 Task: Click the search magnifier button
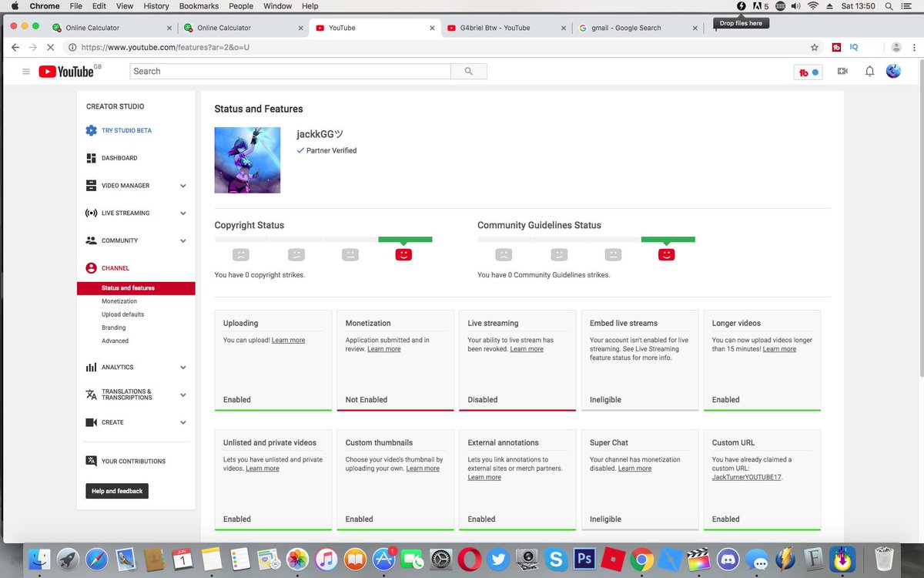[x=468, y=71]
